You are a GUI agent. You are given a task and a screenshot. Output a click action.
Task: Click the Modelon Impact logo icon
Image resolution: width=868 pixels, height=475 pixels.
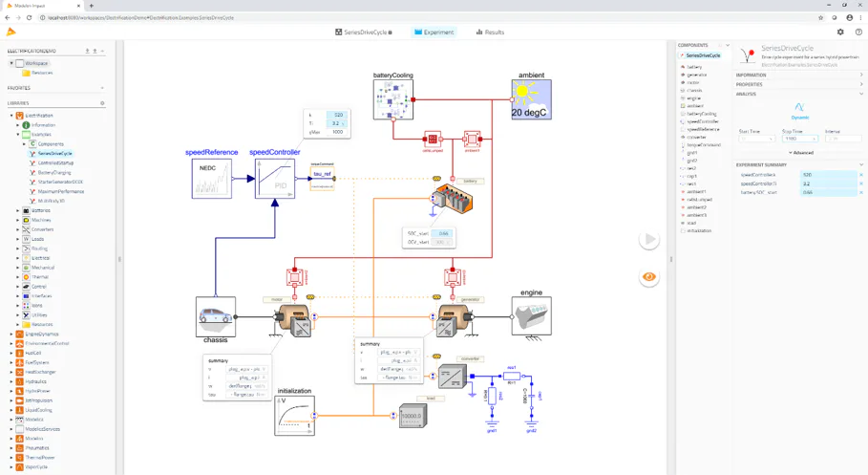tap(11, 32)
